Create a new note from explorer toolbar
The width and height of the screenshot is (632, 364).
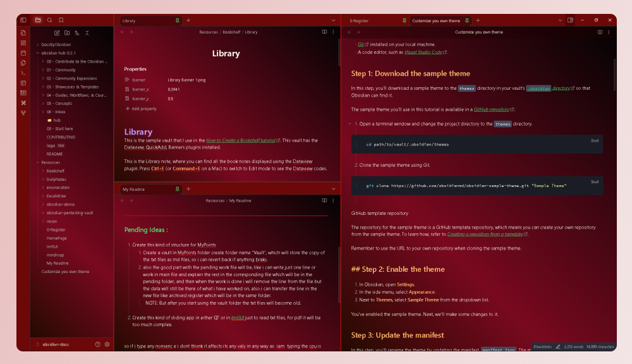point(57,33)
